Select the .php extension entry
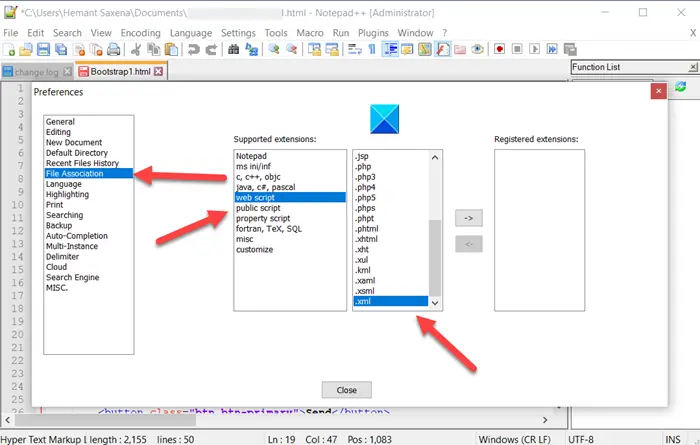The height and width of the screenshot is (445, 700). [x=391, y=166]
